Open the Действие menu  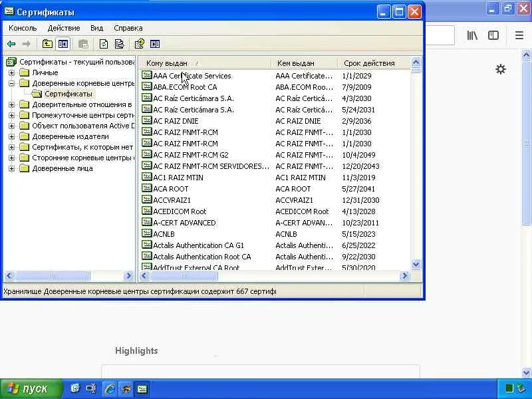(64, 28)
